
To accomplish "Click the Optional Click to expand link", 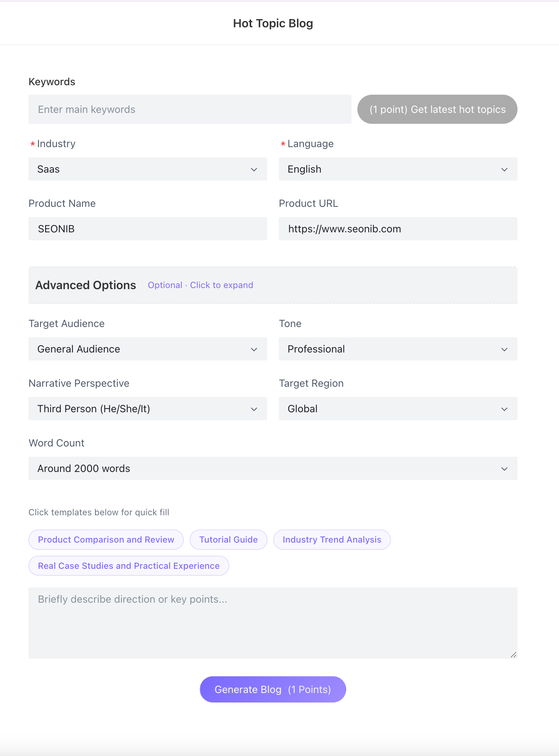I will tap(200, 285).
